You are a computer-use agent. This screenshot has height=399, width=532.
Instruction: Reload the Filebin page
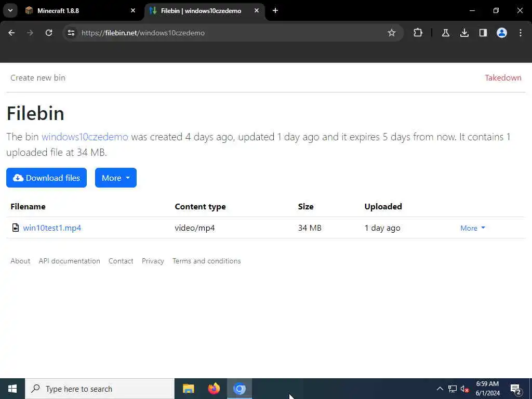[x=49, y=33]
